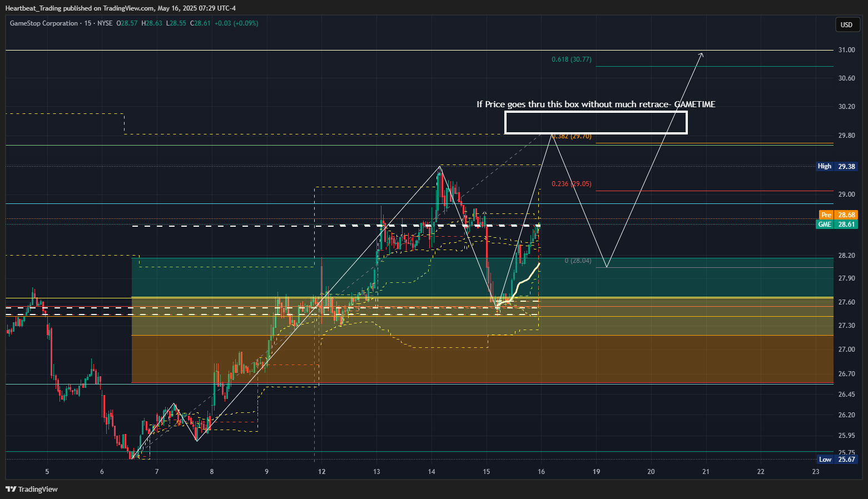Viewport: 868px width, 499px height.
Task: Click the 26.20 price axis label
Action: coord(847,415)
